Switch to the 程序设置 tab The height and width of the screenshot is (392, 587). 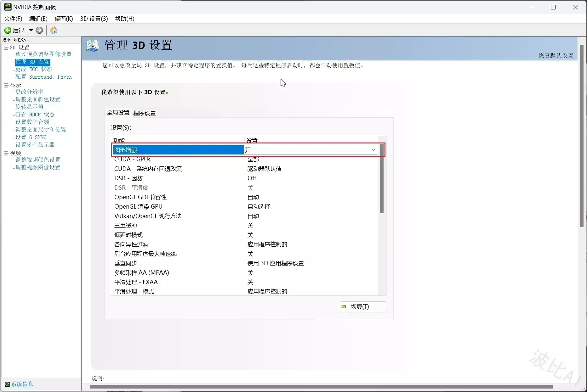point(145,113)
